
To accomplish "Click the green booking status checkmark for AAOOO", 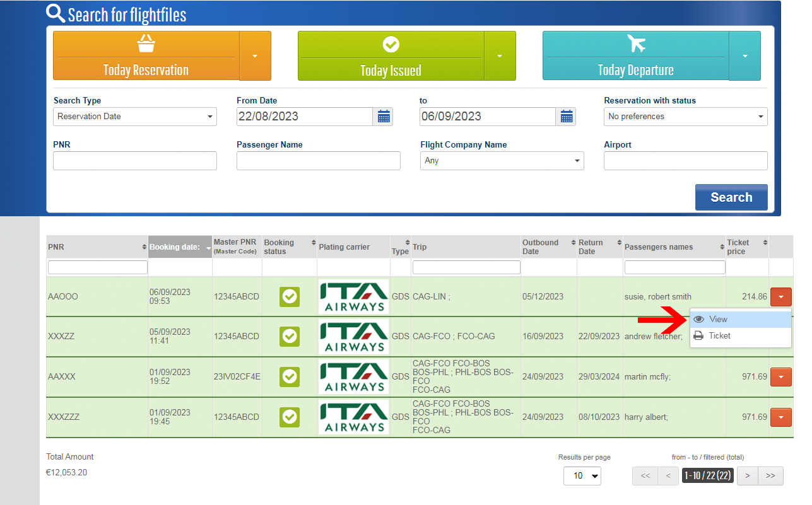I will pyautogui.click(x=290, y=296).
